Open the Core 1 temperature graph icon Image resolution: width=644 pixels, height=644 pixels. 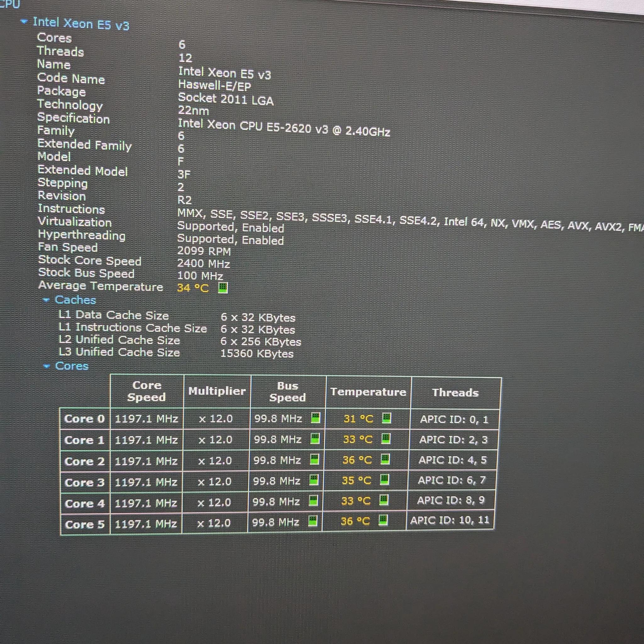[x=386, y=439]
